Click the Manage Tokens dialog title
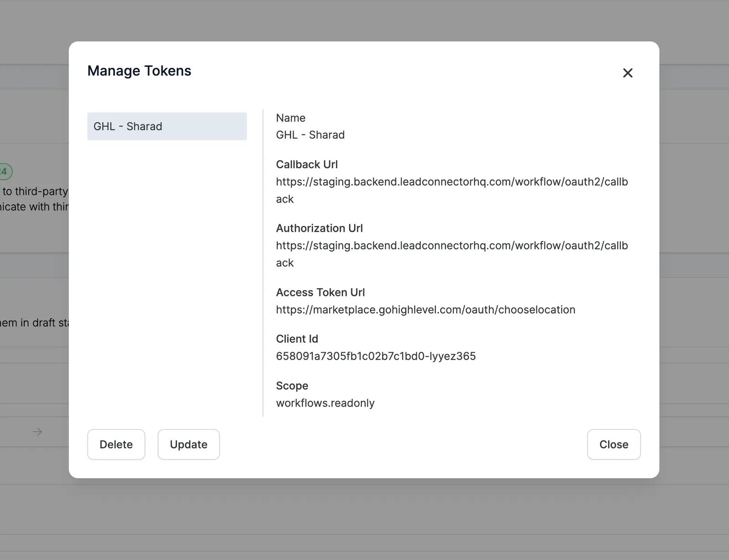The width and height of the screenshot is (729, 560). 139,71
